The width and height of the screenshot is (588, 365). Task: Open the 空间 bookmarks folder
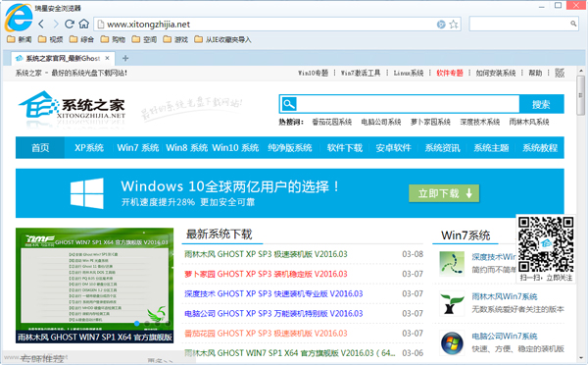pyautogui.click(x=144, y=39)
